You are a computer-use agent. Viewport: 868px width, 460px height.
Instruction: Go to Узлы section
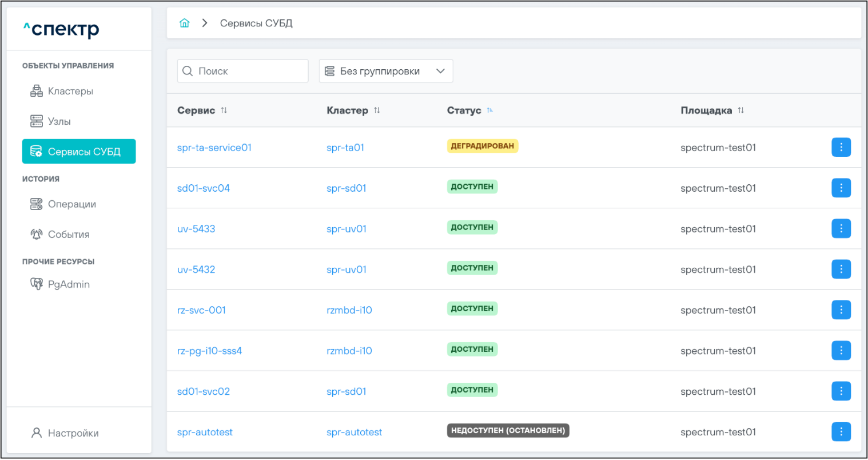tap(59, 121)
